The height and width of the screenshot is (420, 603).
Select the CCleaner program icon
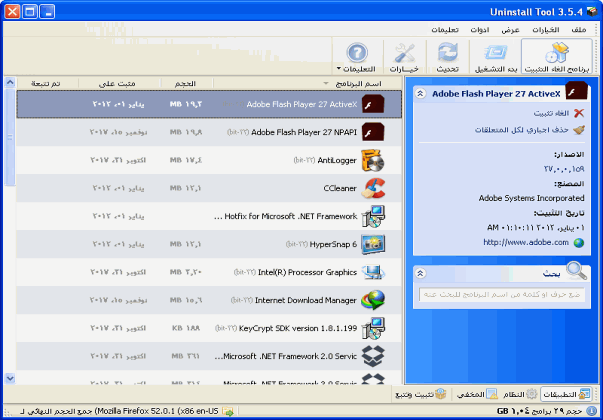pos(373,188)
